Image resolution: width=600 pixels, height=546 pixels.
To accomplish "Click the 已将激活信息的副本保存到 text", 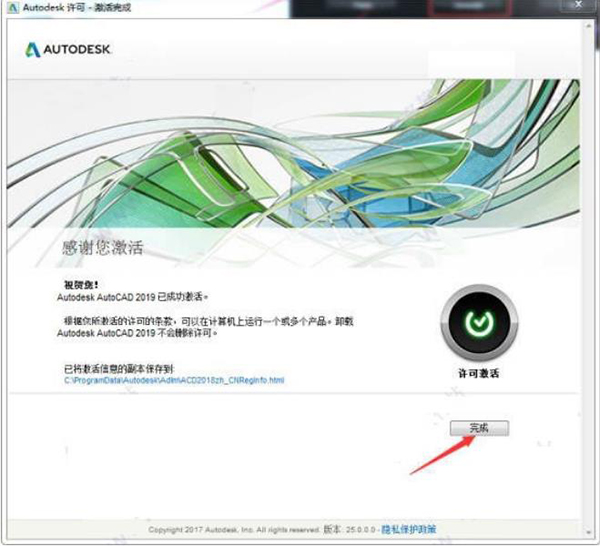I will click(x=119, y=369).
